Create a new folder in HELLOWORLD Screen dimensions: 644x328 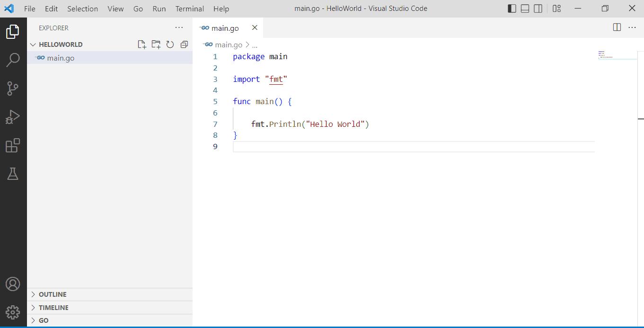pos(156,44)
